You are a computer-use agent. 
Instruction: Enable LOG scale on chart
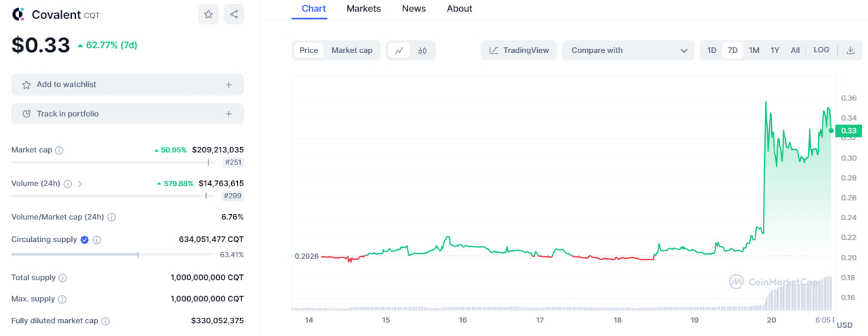tap(821, 50)
